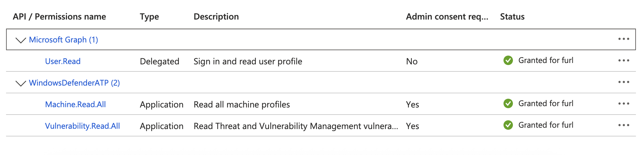Open more options for Machine.Read.All row
644x155 pixels.
click(x=623, y=104)
